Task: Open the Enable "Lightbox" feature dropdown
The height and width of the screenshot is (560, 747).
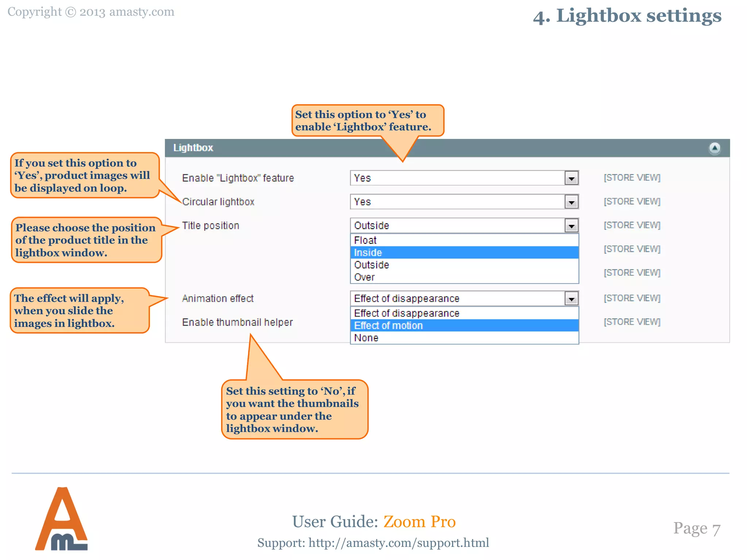Action: tap(464, 178)
